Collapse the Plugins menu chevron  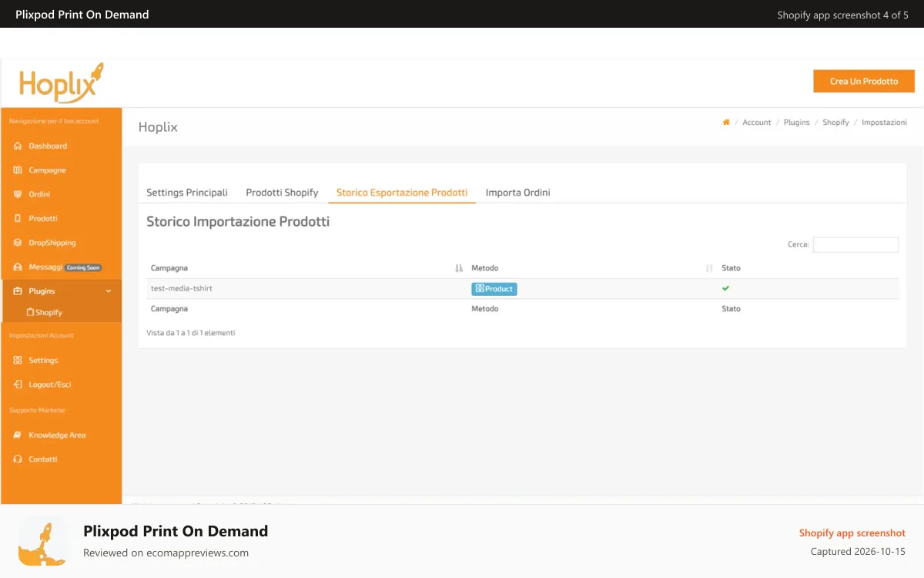[109, 291]
